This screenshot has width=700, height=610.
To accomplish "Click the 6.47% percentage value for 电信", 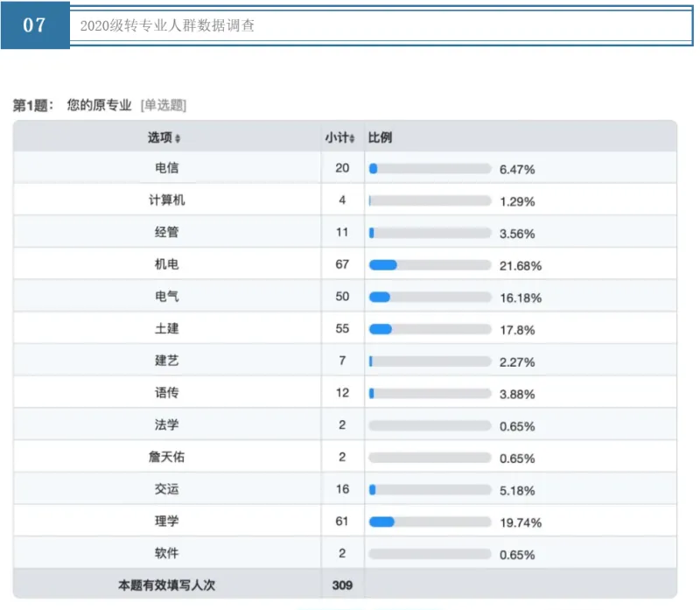I will pyautogui.click(x=519, y=167).
